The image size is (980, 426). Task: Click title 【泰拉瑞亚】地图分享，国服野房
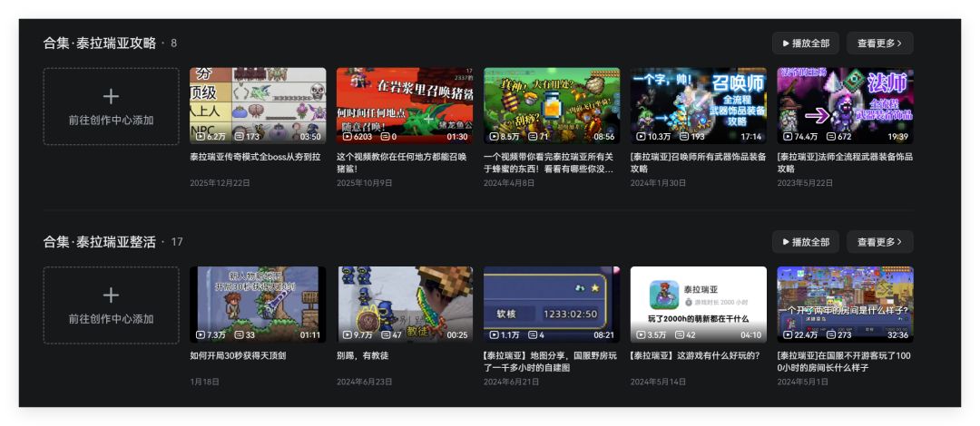[550, 361]
